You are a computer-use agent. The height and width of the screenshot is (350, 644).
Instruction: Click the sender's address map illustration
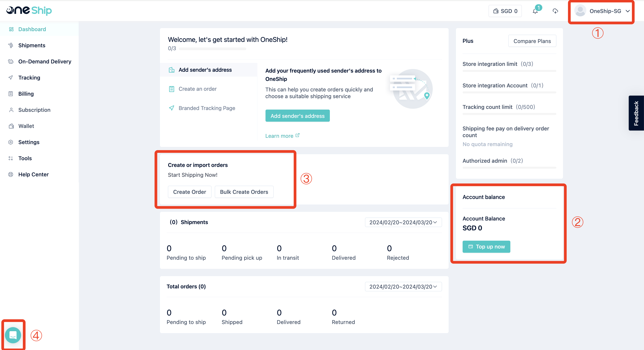(411, 89)
